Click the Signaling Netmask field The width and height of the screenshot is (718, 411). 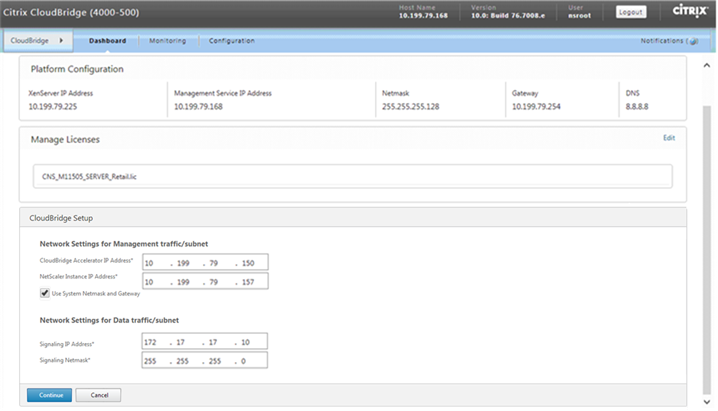point(205,361)
